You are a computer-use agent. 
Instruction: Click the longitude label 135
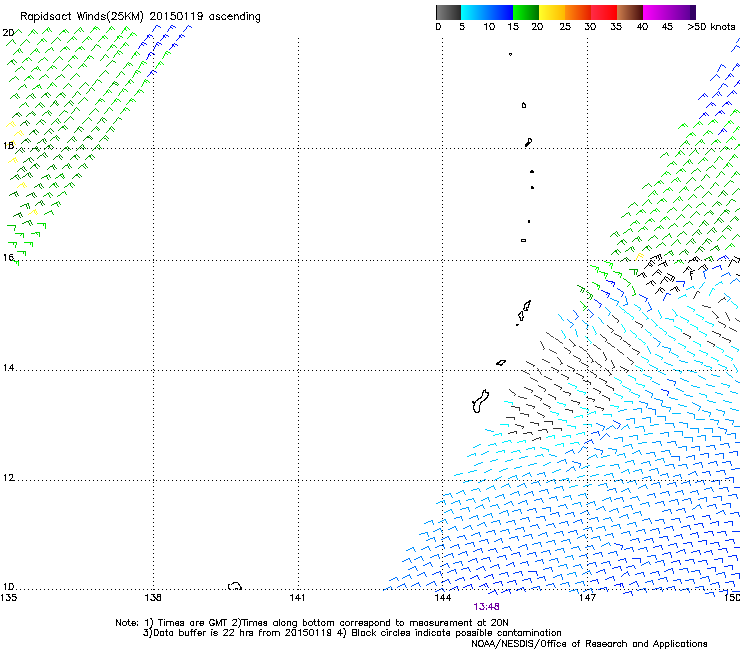click(x=8, y=598)
